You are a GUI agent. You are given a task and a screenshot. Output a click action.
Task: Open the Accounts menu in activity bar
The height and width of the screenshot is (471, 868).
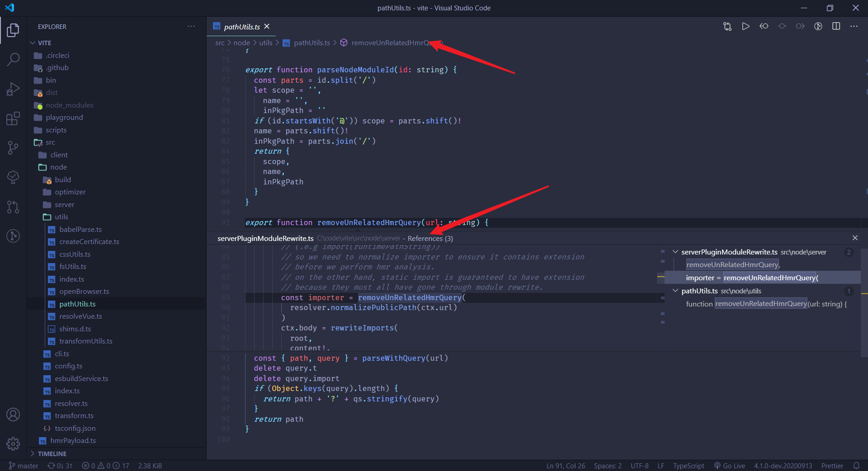click(13, 414)
